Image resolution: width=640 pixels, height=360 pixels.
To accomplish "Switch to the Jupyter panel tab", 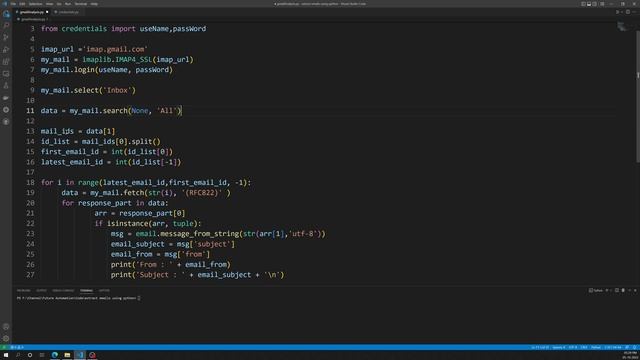I will click(104, 291).
